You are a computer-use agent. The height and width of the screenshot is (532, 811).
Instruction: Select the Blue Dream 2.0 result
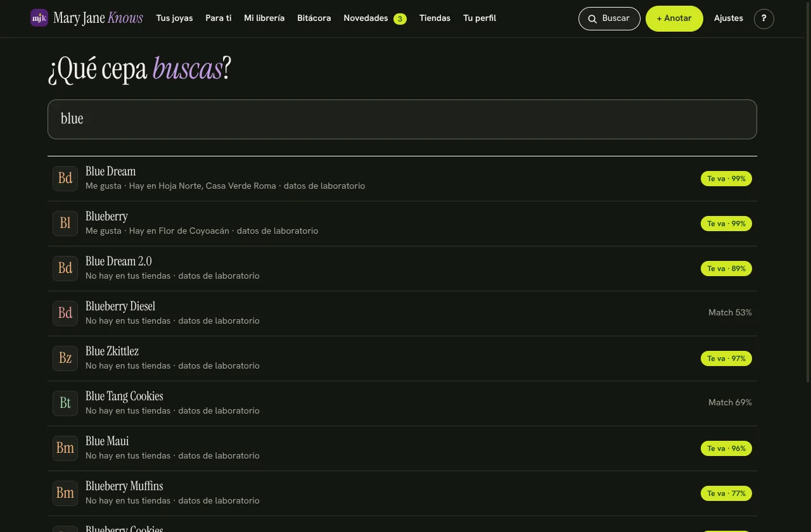[x=402, y=269]
